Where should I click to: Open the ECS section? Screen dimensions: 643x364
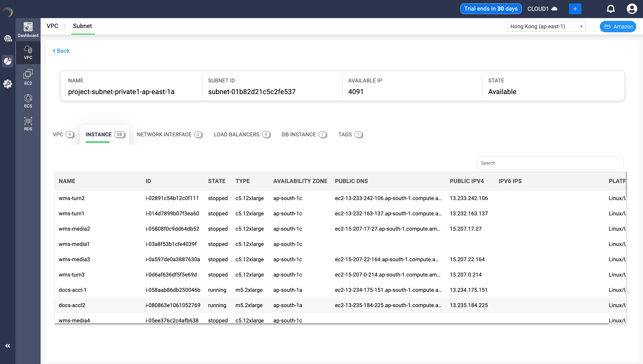[x=28, y=100]
